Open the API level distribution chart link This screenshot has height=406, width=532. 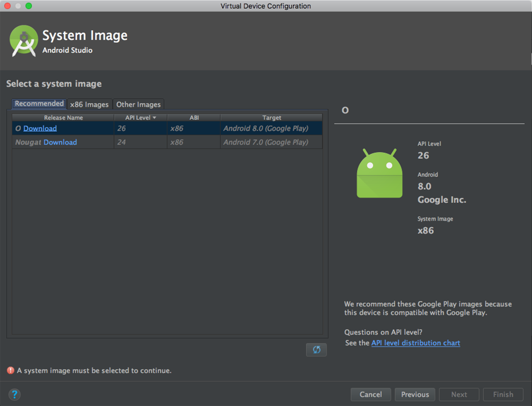416,343
